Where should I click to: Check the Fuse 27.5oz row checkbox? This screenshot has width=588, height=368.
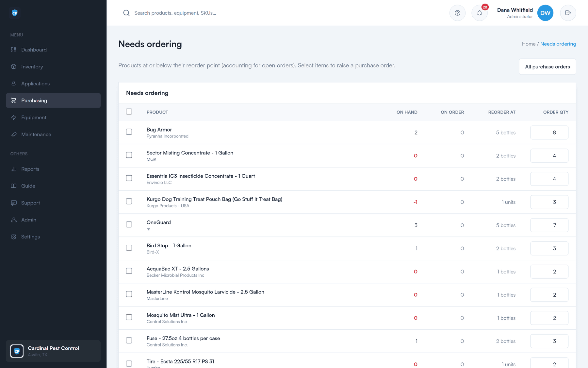pos(129,341)
